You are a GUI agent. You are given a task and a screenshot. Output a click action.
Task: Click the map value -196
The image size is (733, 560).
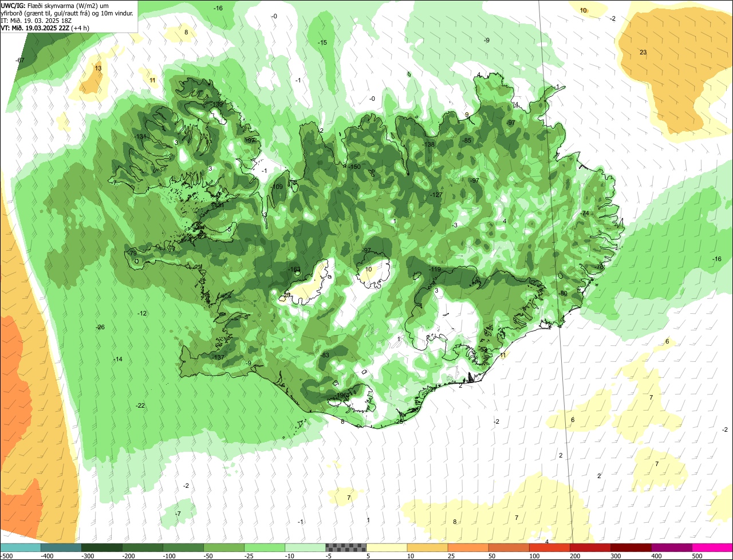[x=342, y=395]
